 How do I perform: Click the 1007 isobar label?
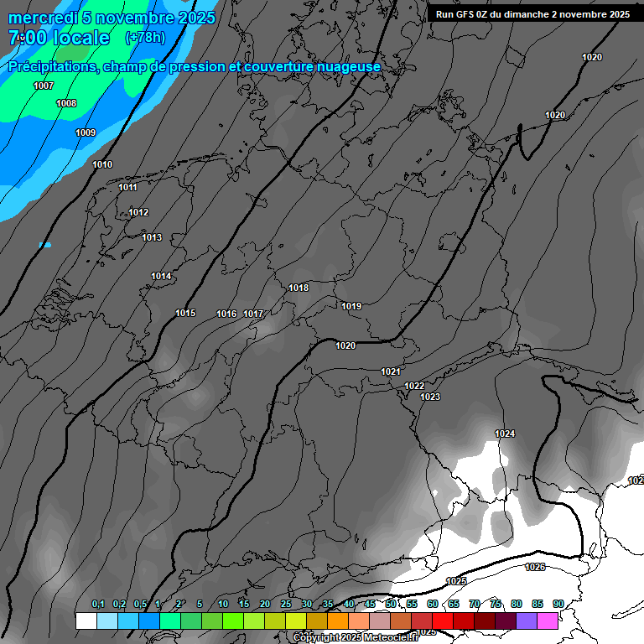click(44, 86)
